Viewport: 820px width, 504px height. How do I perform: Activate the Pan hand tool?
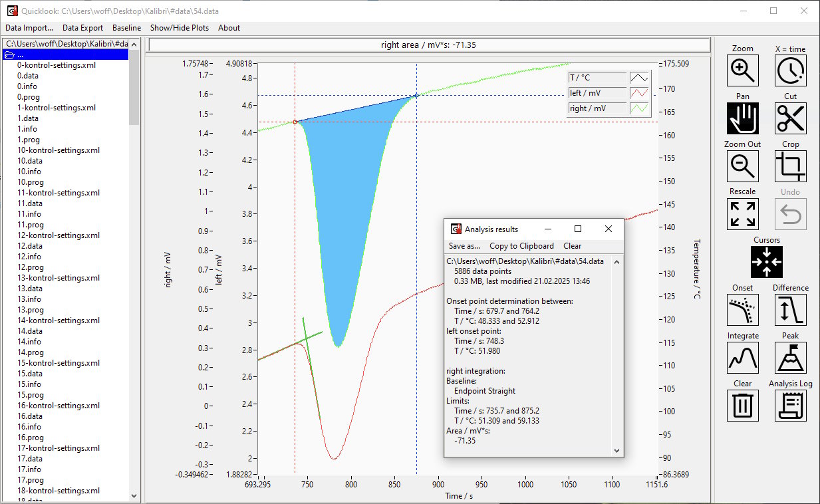coord(743,118)
